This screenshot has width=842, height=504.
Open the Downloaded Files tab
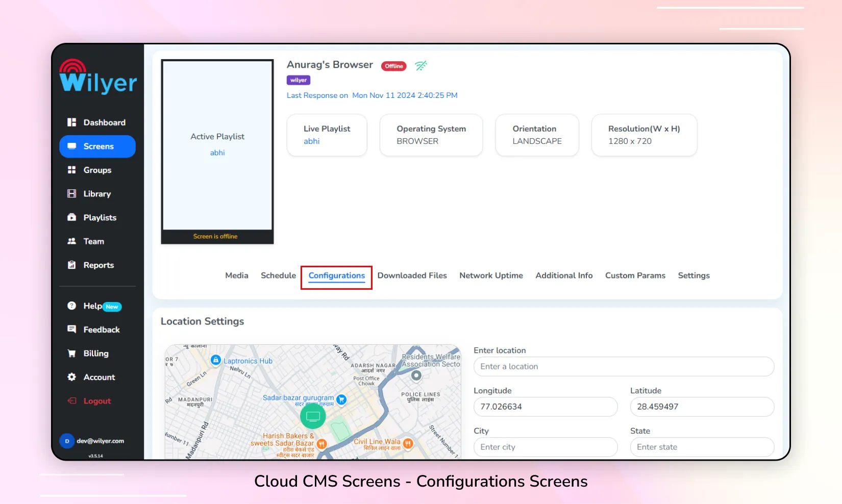tap(412, 275)
